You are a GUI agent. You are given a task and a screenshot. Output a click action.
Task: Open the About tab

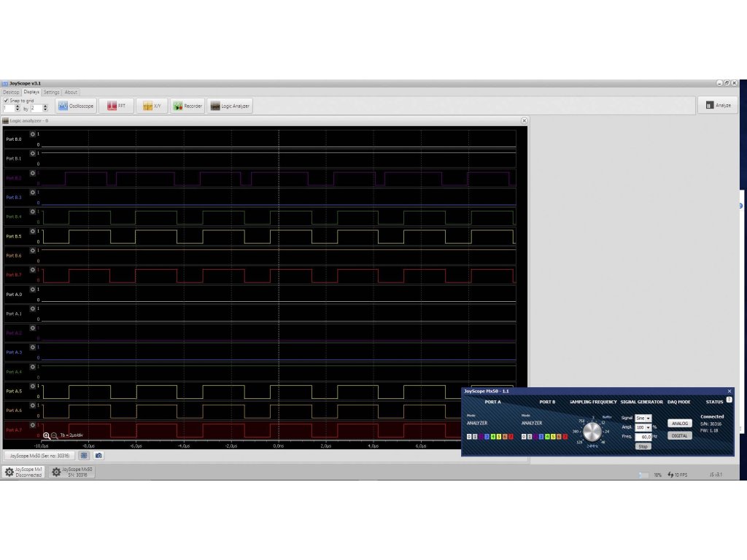click(71, 93)
